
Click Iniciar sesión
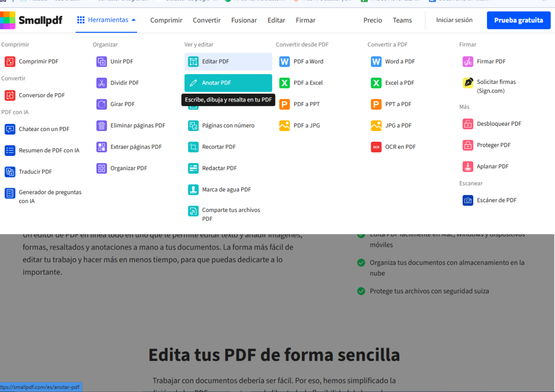pos(454,20)
